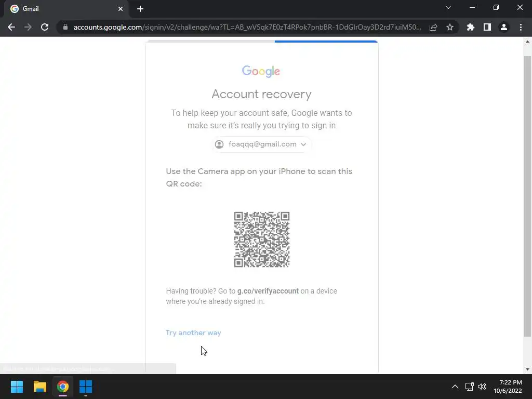Open the volume tray icon
This screenshot has width=532, height=399.
click(482, 387)
